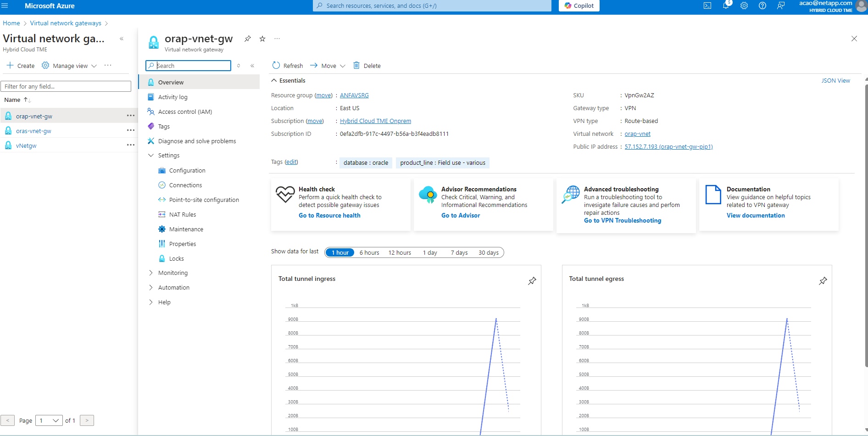Pin the Total tunnel egress chart
The width and height of the screenshot is (868, 436).
(x=823, y=281)
